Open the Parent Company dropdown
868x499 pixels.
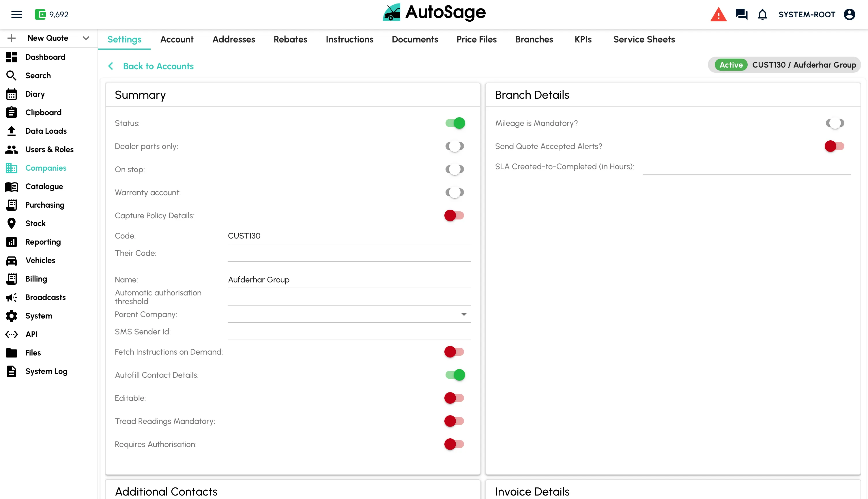(x=349, y=314)
